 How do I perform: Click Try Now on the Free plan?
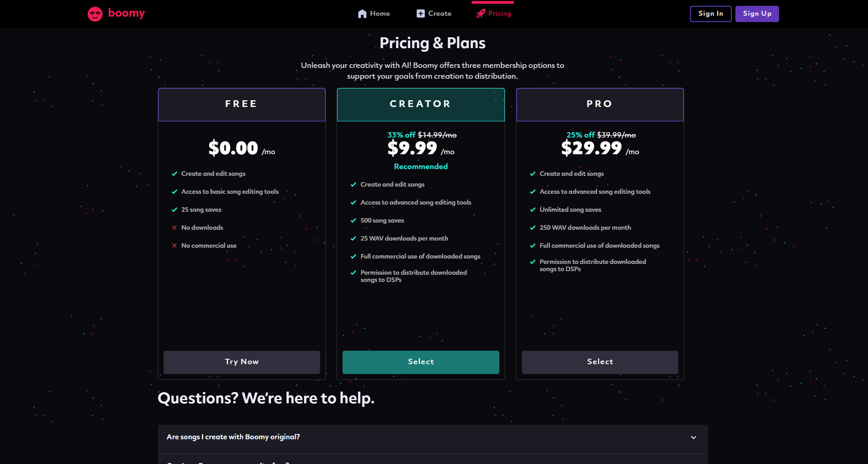(x=242, y=362)
